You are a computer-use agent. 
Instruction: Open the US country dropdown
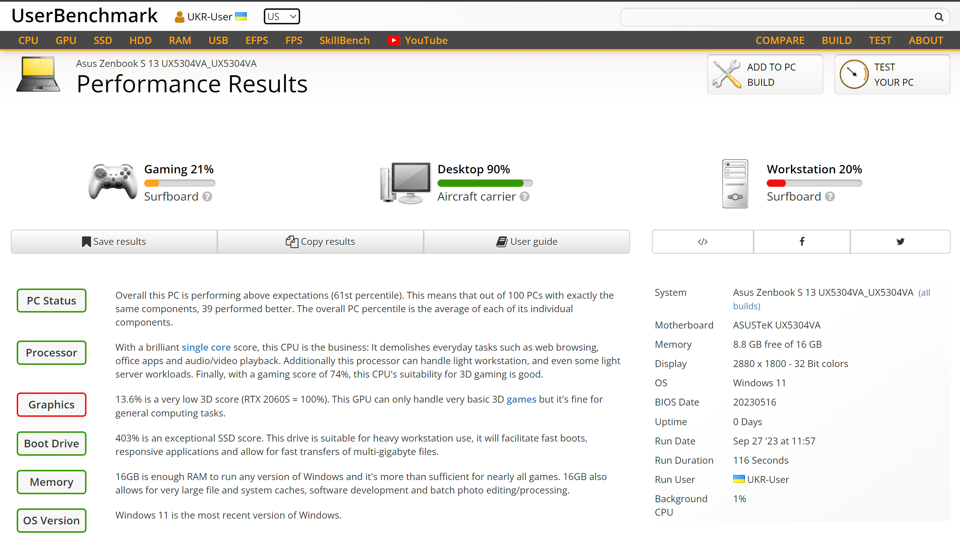pos(282,16)
